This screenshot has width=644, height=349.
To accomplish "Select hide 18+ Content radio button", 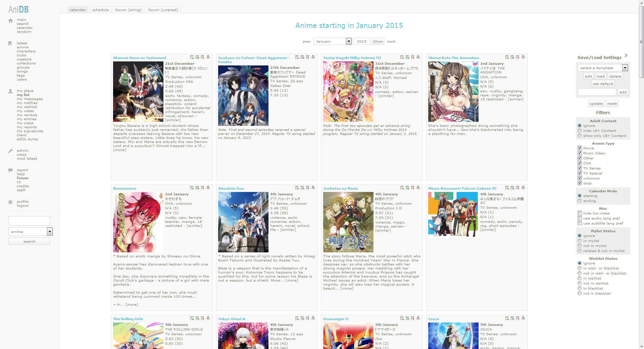I will point(580,131).
